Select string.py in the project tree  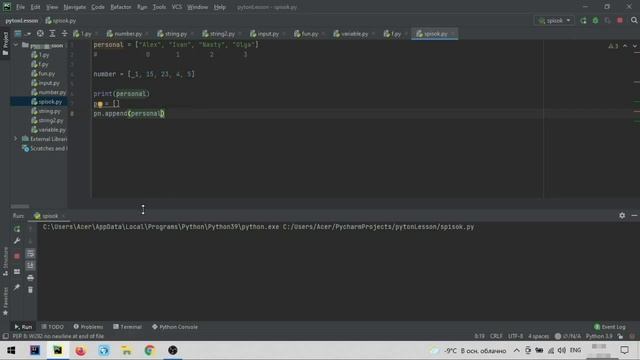click(46, 111)
